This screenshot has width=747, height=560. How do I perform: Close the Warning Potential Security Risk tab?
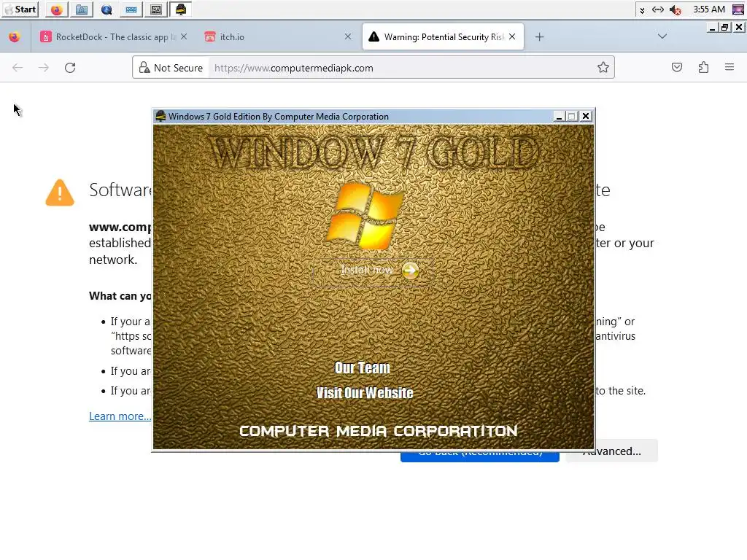[512, 36]
